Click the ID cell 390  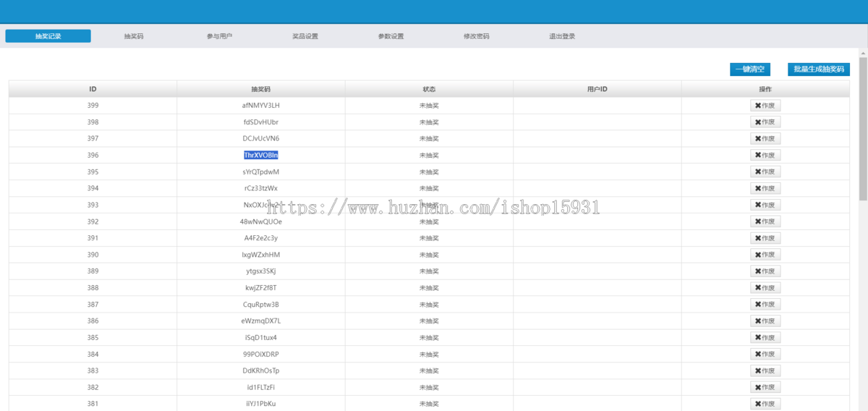(93, 255)
